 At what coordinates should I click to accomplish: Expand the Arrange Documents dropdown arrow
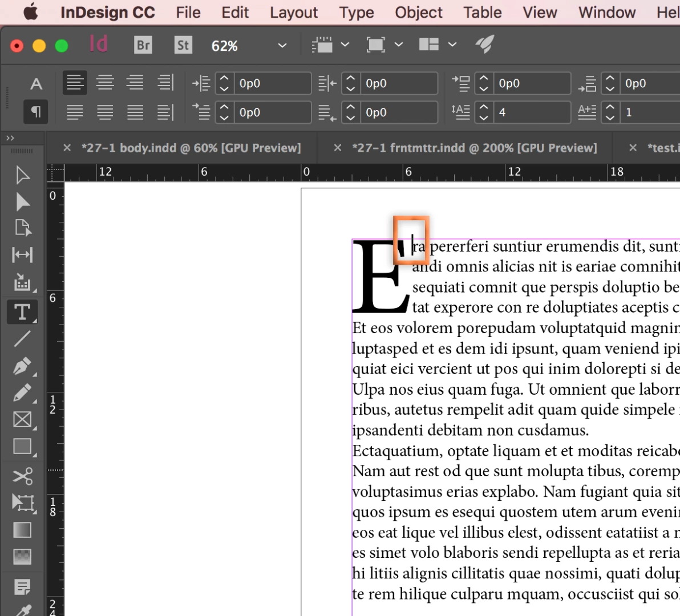click(452, 44)
